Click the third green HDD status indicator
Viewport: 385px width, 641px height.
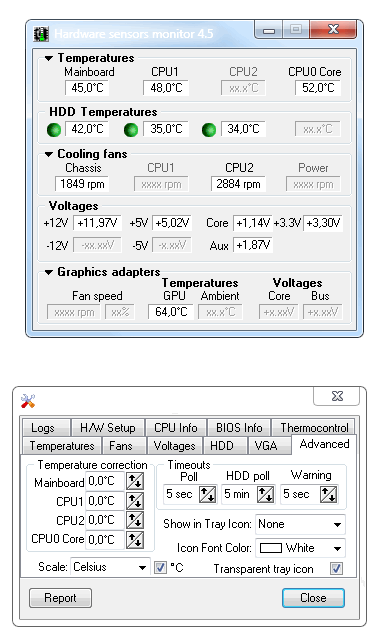[209, 130]
